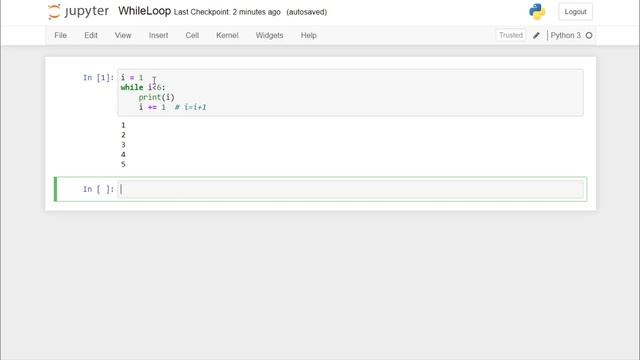Click the '# i=i+1' comment

coord(191,107)
